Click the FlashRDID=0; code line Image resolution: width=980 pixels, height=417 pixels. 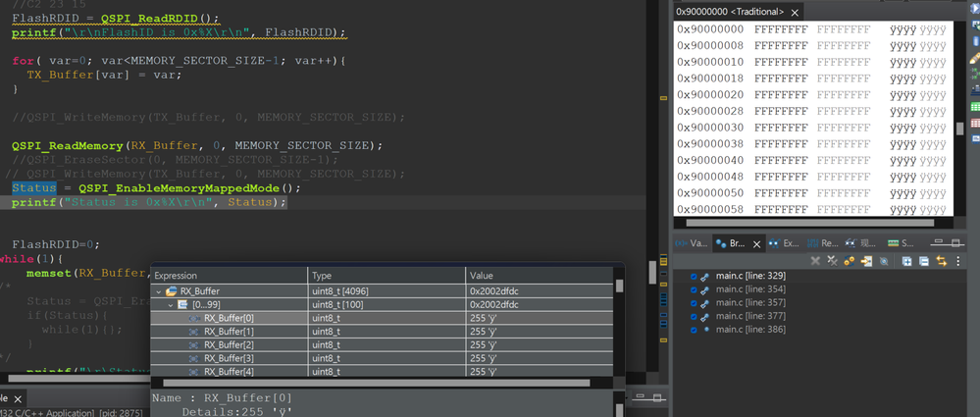point(56,244)
